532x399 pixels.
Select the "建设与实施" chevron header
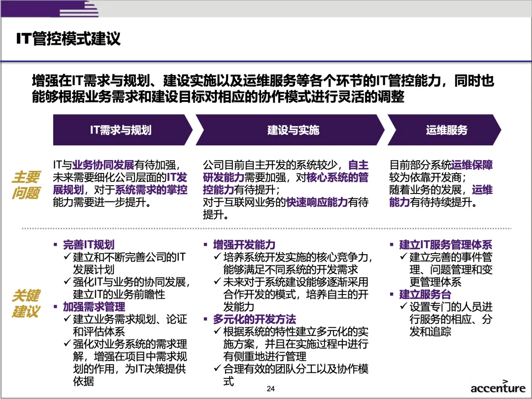pyautogui.click(x=290, y=130)
